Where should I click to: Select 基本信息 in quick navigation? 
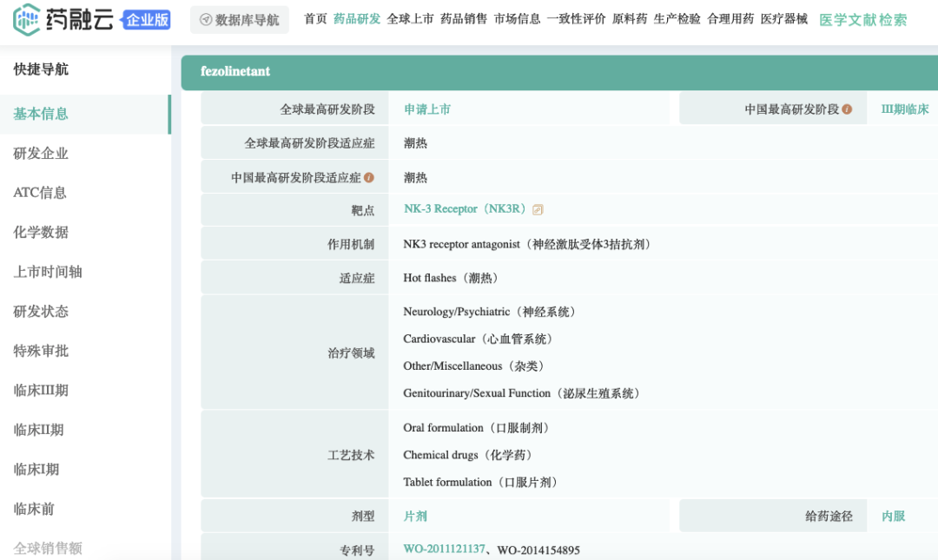click(85, 114)
